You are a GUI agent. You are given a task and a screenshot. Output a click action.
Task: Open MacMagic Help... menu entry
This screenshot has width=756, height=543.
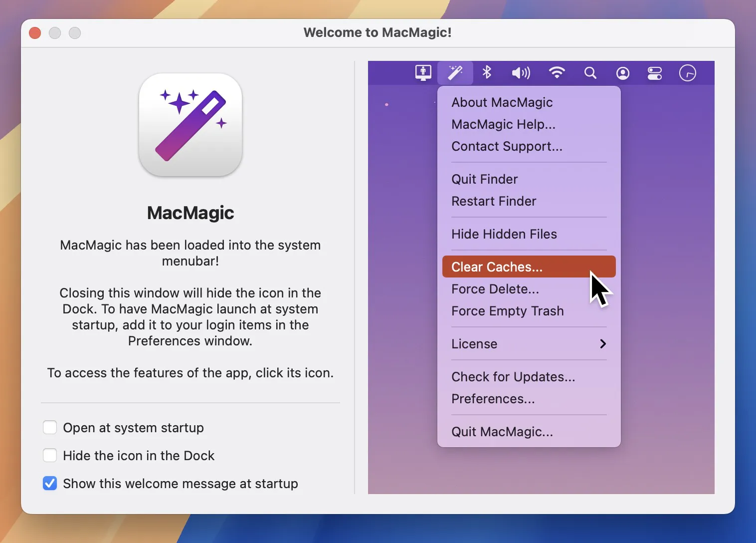click(x=529, y=124)
